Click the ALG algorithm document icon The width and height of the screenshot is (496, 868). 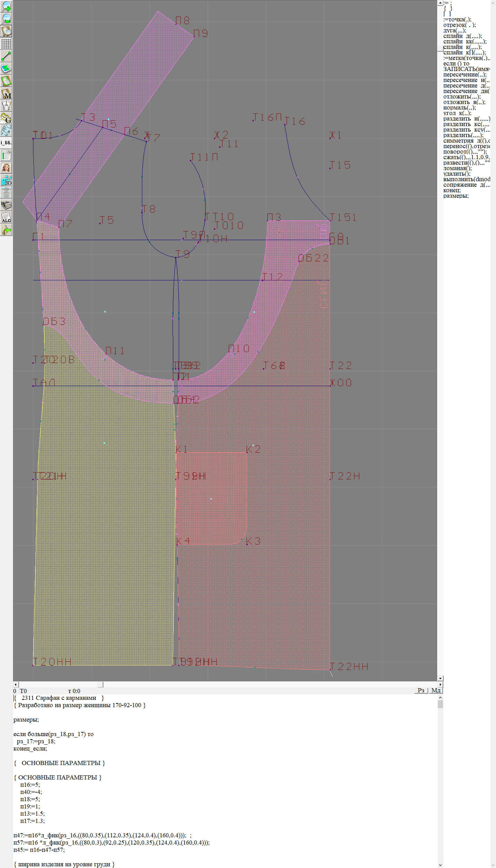(x=6, y=217)
